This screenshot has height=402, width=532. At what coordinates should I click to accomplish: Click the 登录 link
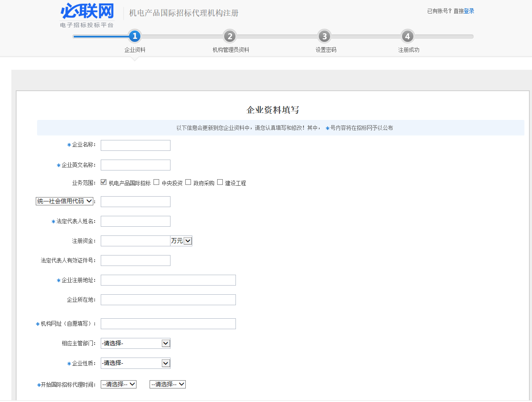click(x=469, y=11)
